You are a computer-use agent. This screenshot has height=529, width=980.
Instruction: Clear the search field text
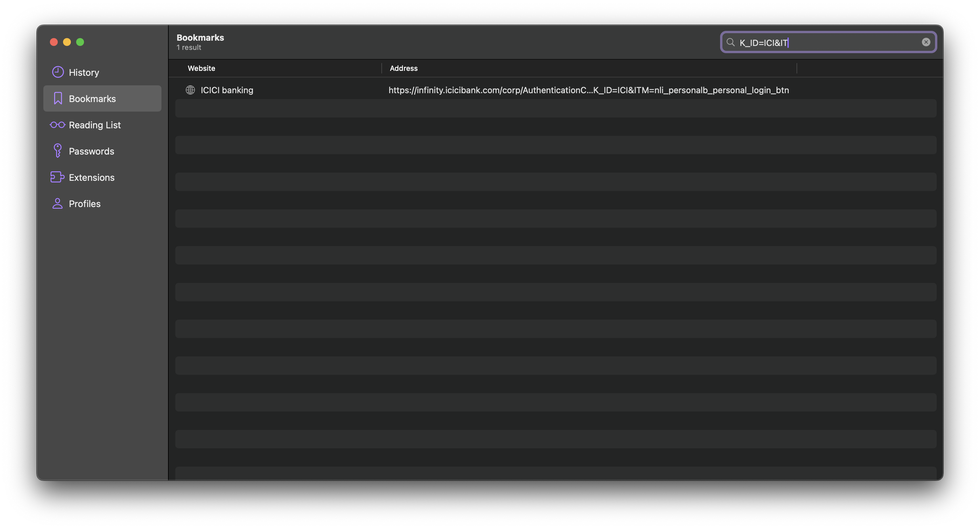point(926,42)
